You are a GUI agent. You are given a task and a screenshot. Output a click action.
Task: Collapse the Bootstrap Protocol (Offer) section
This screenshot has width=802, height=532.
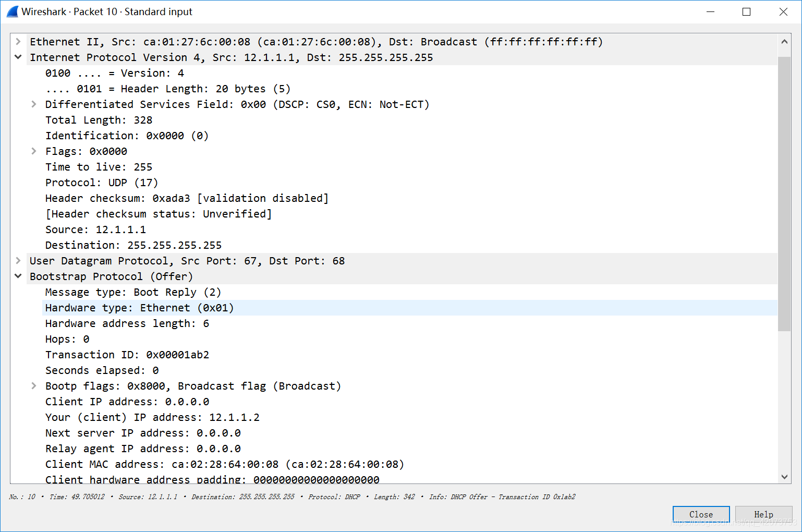pos(18,276)
